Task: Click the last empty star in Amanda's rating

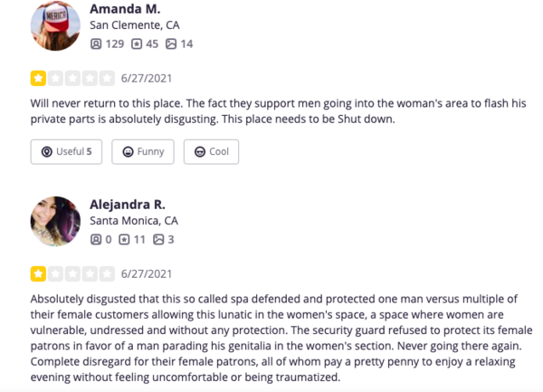Action: click(x=107, y=78)
